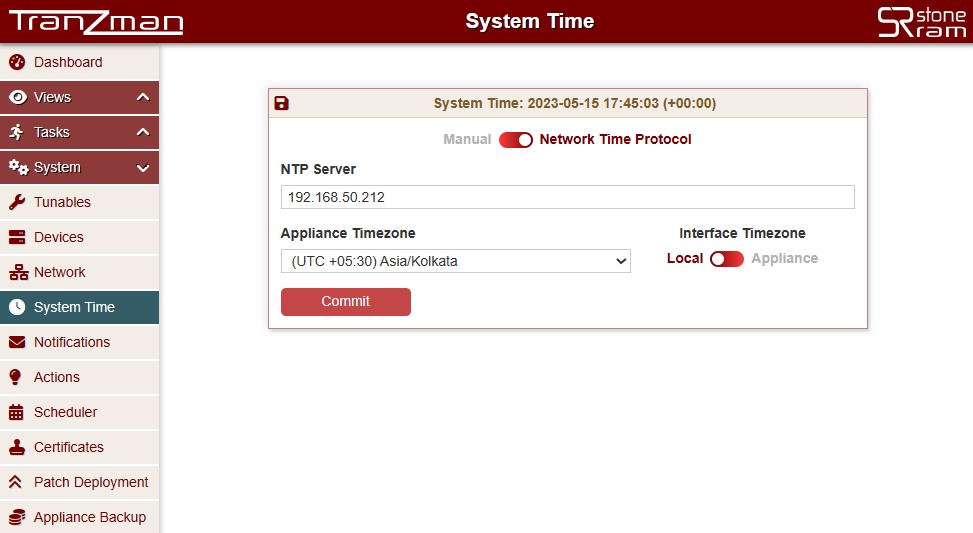973x533 pixels.
Task: Click the Tunables wrench icon
Action: coord(16,202)
